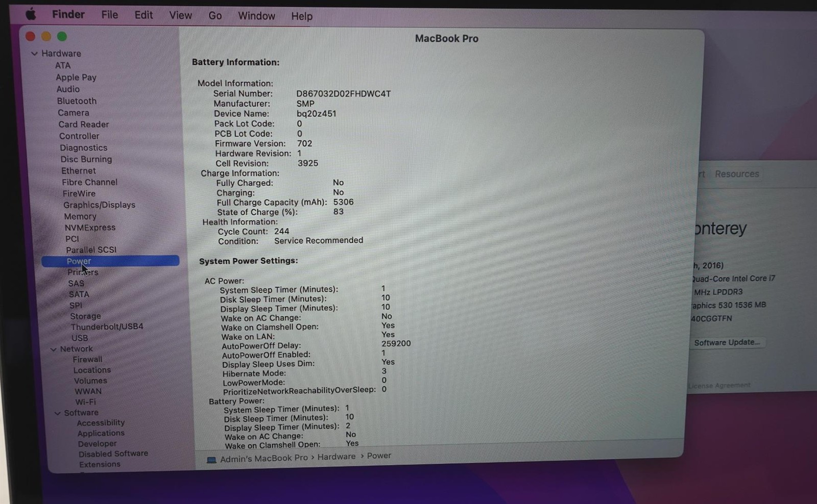Click the Device Name value bq20z451

click(317, 114)
